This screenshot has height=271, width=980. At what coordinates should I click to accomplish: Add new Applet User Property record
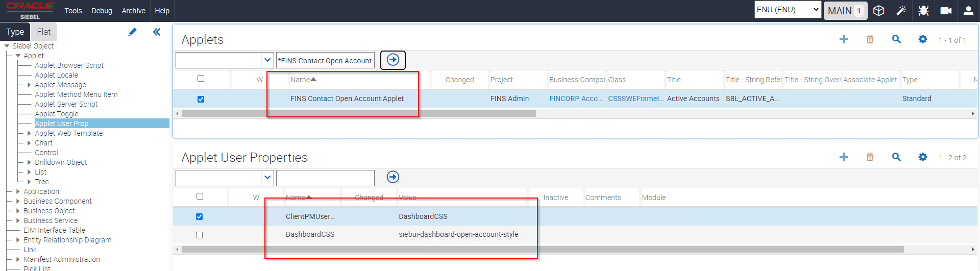(x=844, y=157)
